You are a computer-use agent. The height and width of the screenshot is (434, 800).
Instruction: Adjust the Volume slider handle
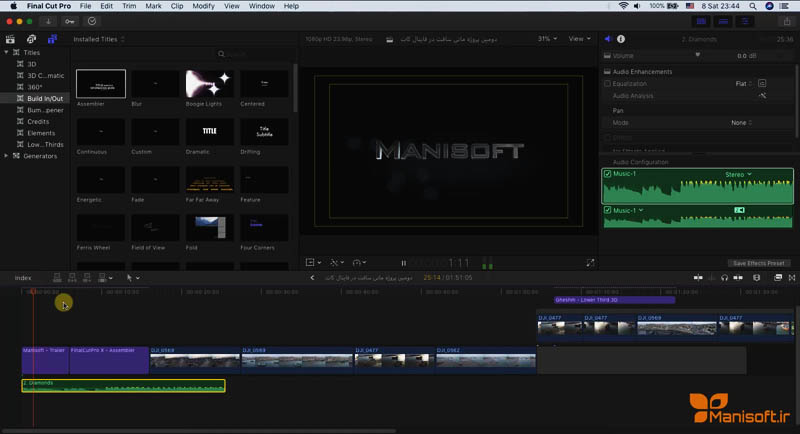pyautogui.click(x=697, y=55)
